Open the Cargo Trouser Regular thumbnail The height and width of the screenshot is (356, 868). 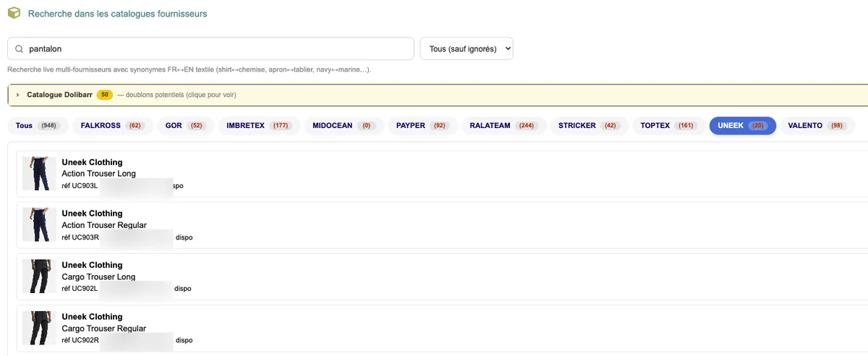click(39, 328)
